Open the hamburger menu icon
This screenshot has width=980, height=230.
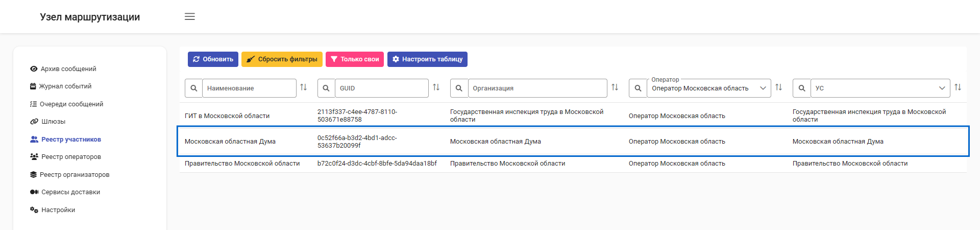(190, 16)
